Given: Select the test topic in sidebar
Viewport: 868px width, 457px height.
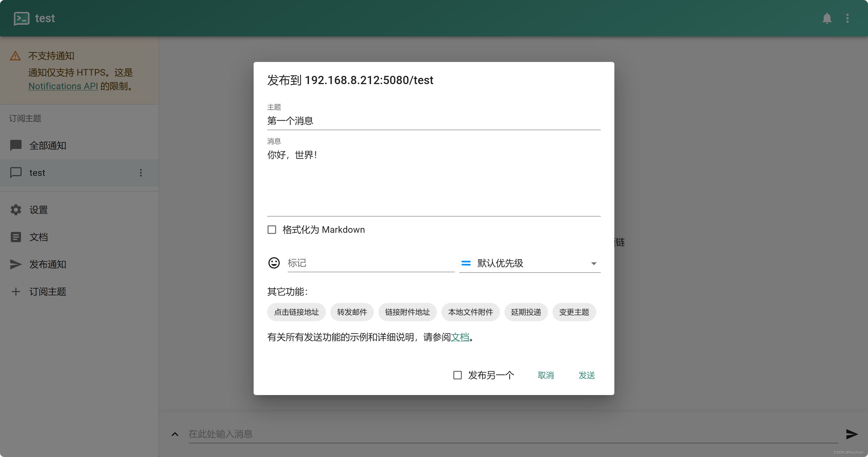Looking at the screenshot, I should click(79, 173).
